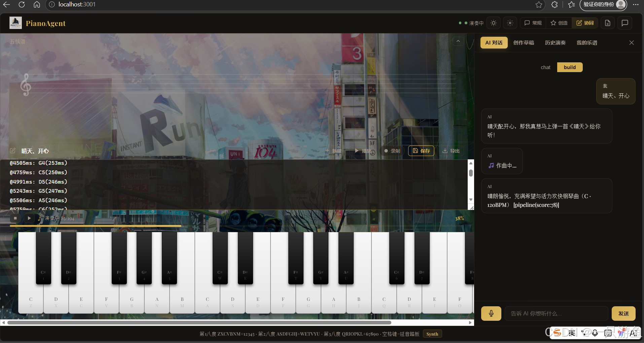Screen dimensions: 644x343
Task: Play the black A# key labeled 5
Action: pyautogui.click(x=169, y=258)
